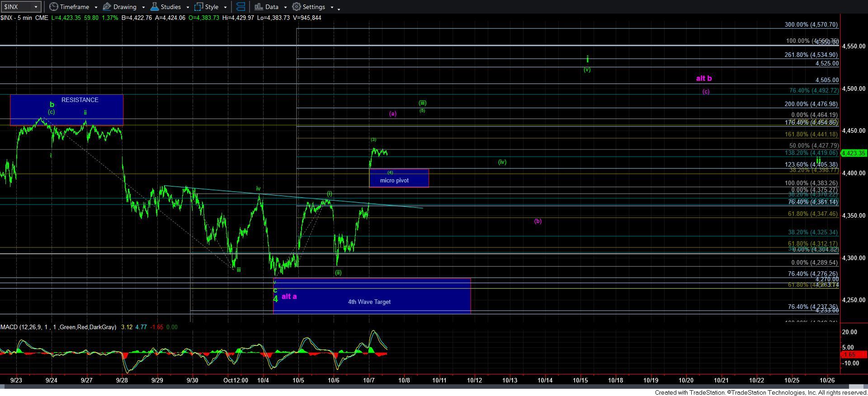
Task: Click the Studies flask icon
Action: pyautogui.click(x=154, y=7)
